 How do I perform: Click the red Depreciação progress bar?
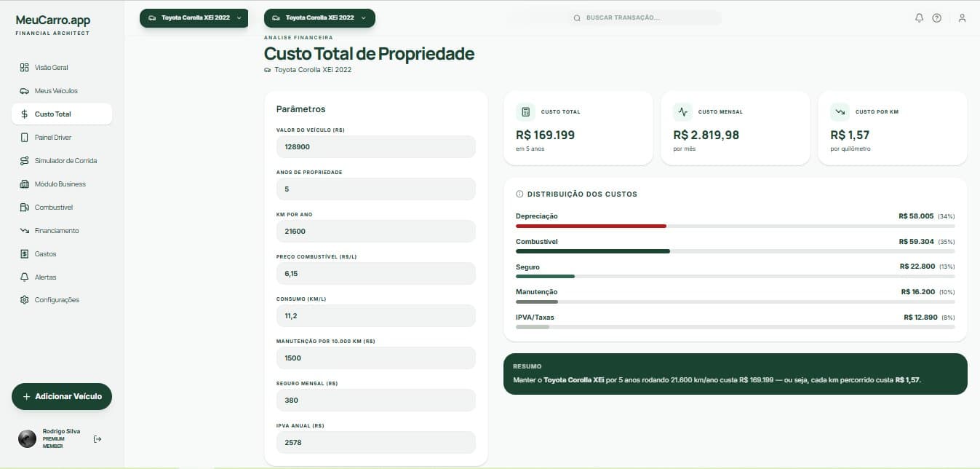click(591, 226)
